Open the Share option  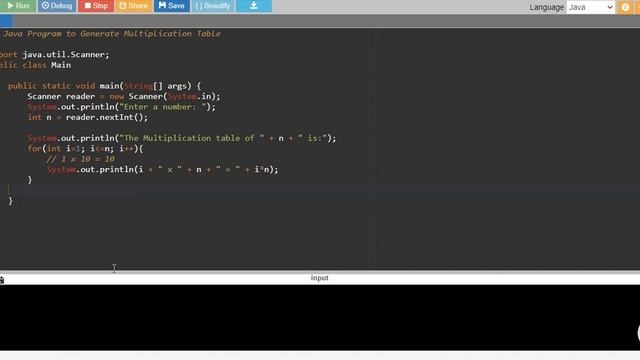133,6
